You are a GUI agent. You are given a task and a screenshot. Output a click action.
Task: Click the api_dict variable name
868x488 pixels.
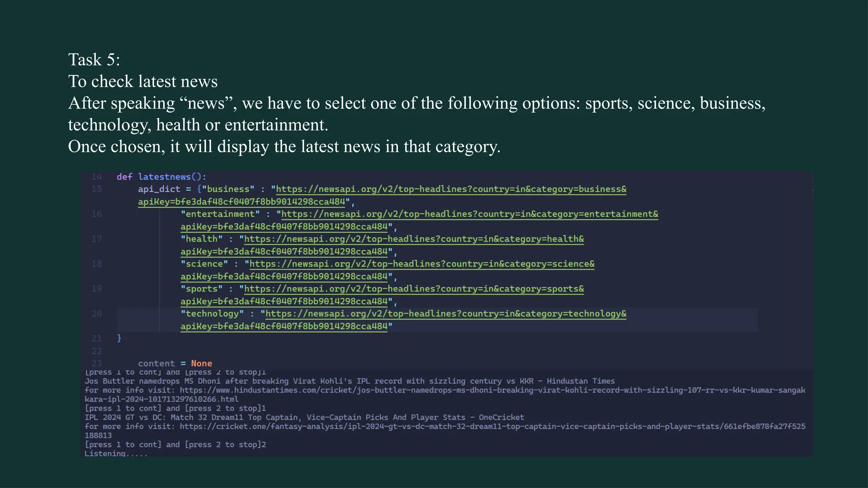tap(159, 189)
